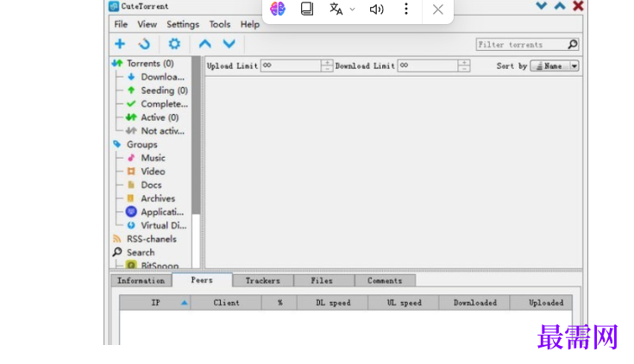Click the move up arrow in toolbar
Screen dimensions: 634x364
coord(205,44)
